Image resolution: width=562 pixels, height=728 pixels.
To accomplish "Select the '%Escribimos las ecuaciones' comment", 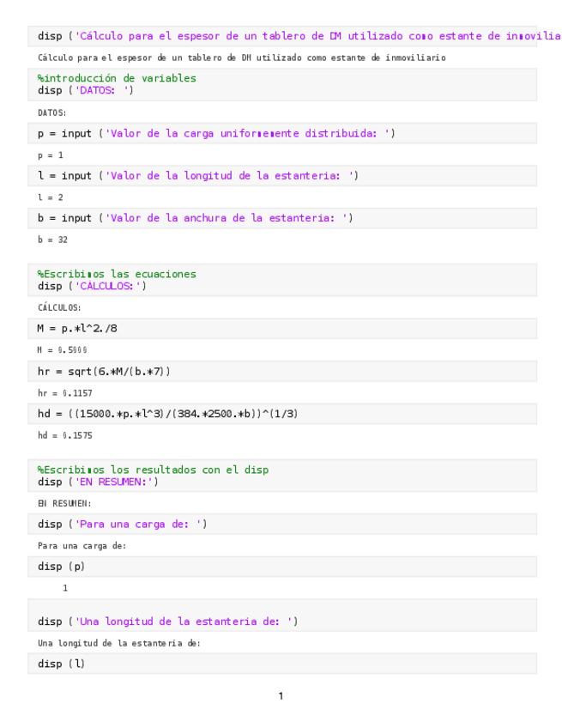I will coord(117,274).
